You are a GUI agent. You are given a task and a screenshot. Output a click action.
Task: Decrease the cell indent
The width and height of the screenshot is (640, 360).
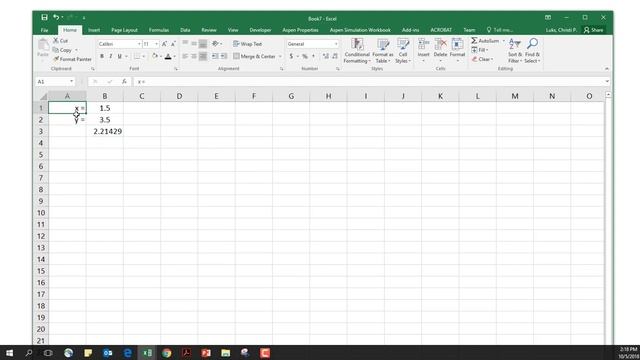tap(215, 56)
